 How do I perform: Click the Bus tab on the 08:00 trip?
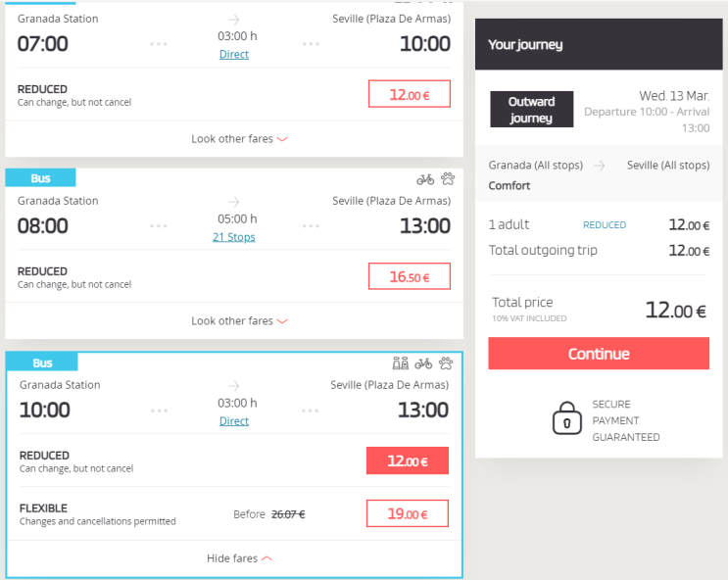41,178
